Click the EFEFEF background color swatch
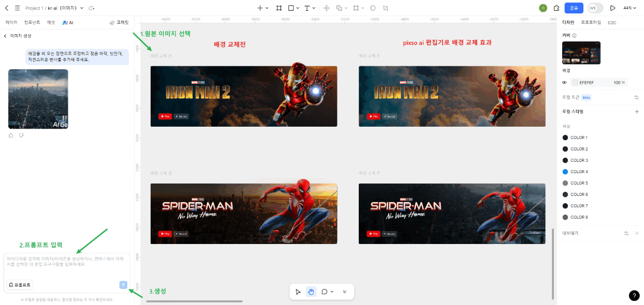The width and height of the screenshot is (644, 305). tap(575, 82)
